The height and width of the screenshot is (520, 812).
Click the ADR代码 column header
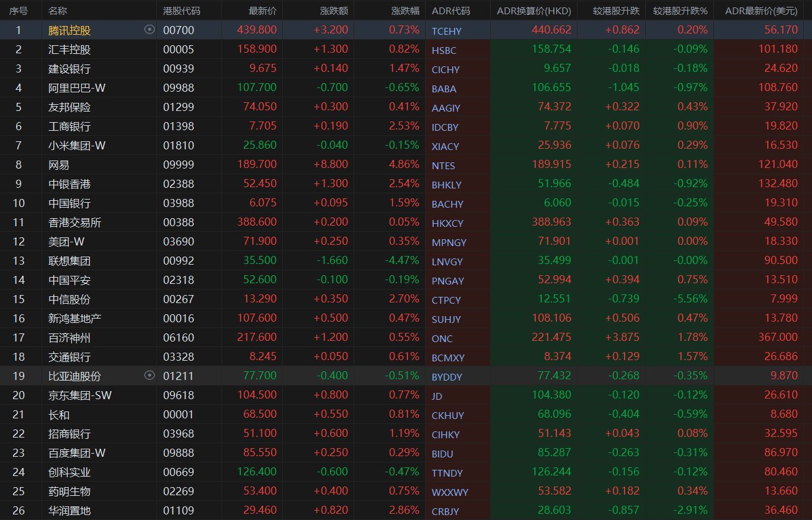pyautogui.click(x=451, y=11)
